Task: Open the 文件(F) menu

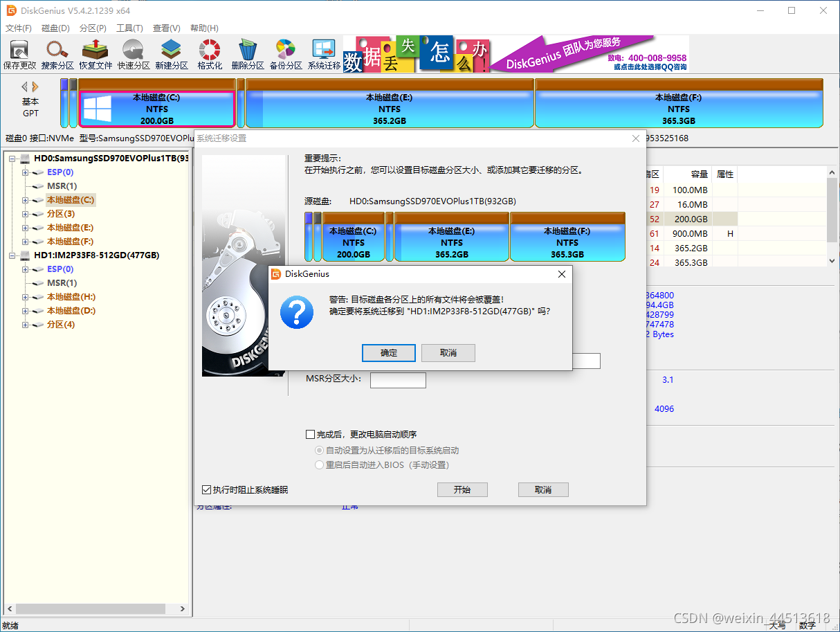Action: pyautogui.click(x=19, y=28)
